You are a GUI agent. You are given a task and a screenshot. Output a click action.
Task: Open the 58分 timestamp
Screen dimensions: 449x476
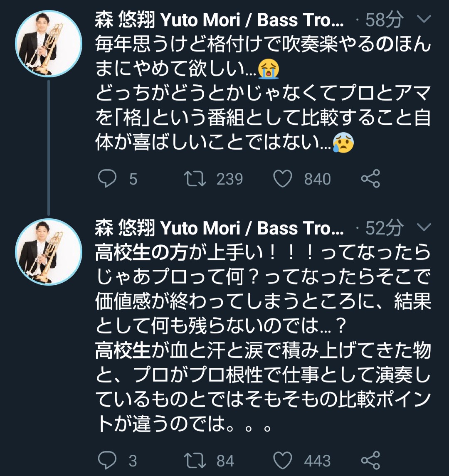click(384, 20)
